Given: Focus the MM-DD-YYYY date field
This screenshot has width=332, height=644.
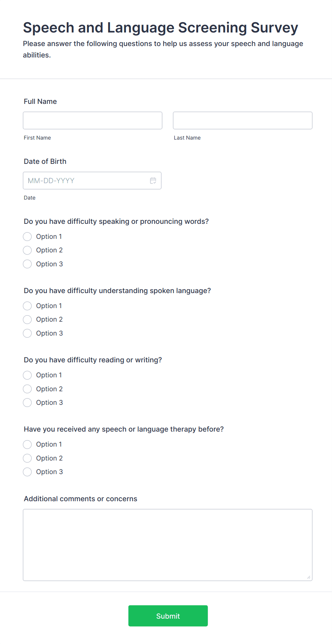Looking at the screenshot, I should [86, 181].
